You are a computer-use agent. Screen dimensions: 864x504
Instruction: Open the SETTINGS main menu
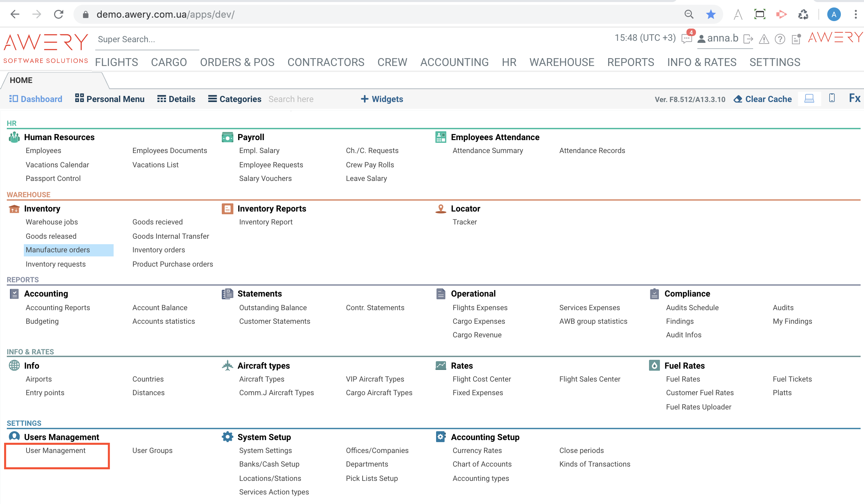[x=774, y=62]
